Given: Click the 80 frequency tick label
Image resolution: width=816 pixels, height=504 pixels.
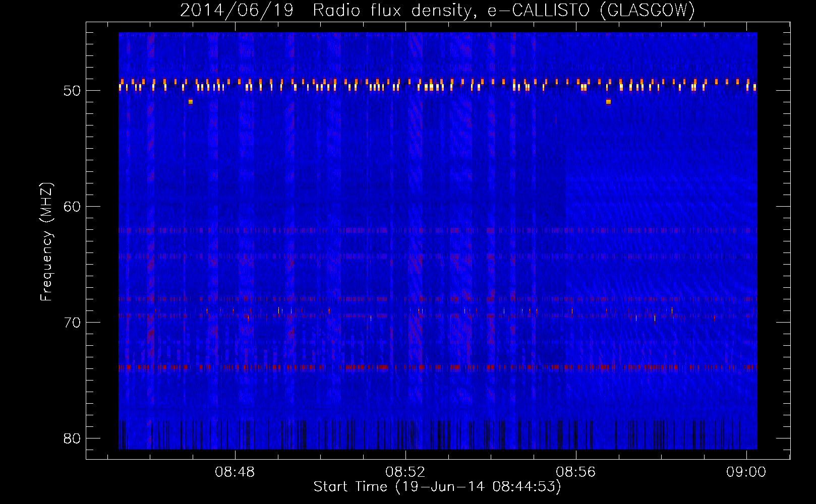Looking at the screenshot, I should click(72, 438).
